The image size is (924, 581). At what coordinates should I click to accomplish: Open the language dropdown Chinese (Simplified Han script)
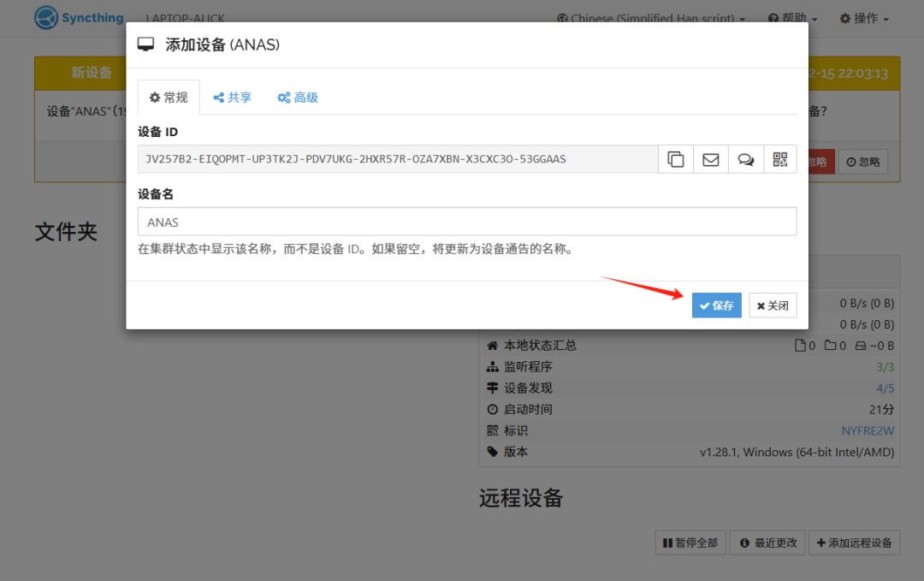[x=651, y=18]
